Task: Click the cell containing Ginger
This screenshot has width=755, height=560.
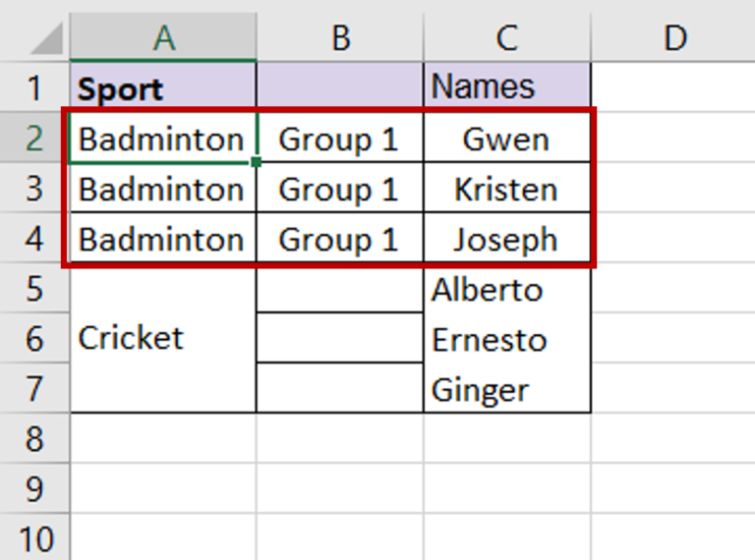Action: pyautogui.click(x=507, y=390)
